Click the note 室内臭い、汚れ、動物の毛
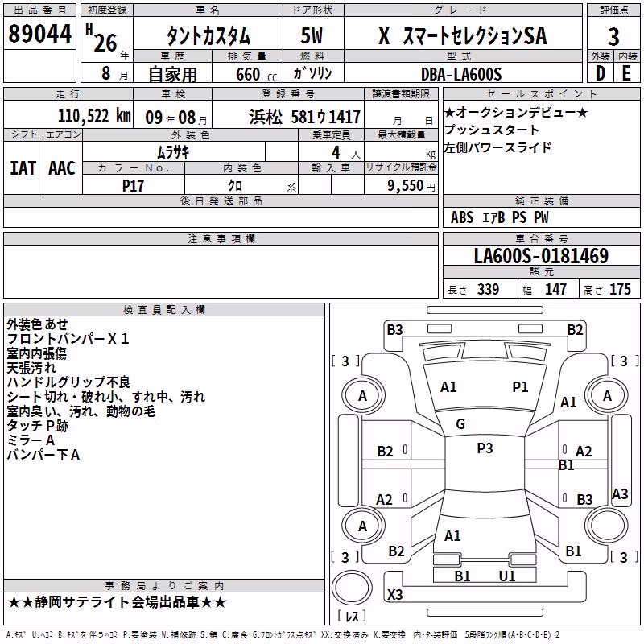The image size is (644, 644). pos(81,411)
